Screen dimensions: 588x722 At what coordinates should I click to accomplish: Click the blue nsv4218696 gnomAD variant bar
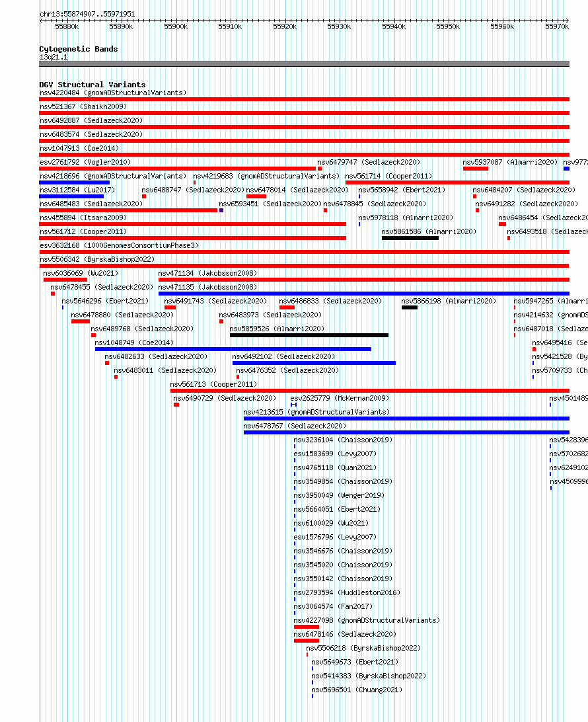coord(74,182)
